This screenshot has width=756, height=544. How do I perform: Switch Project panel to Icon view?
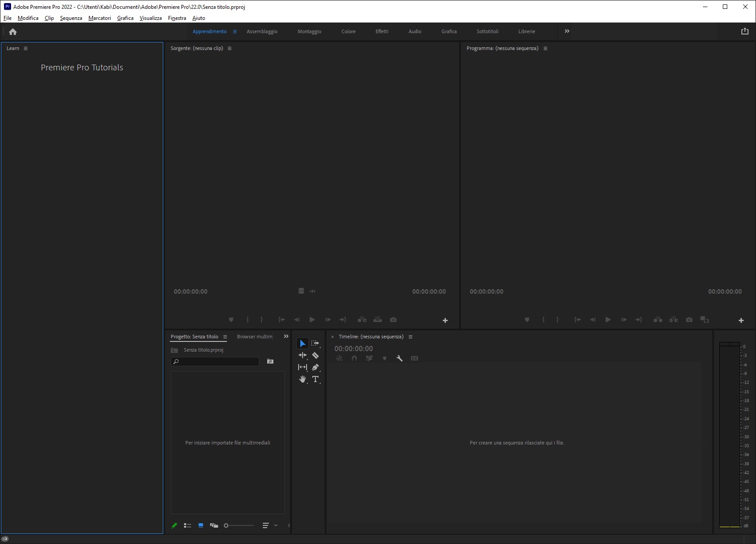pos(201,525)
